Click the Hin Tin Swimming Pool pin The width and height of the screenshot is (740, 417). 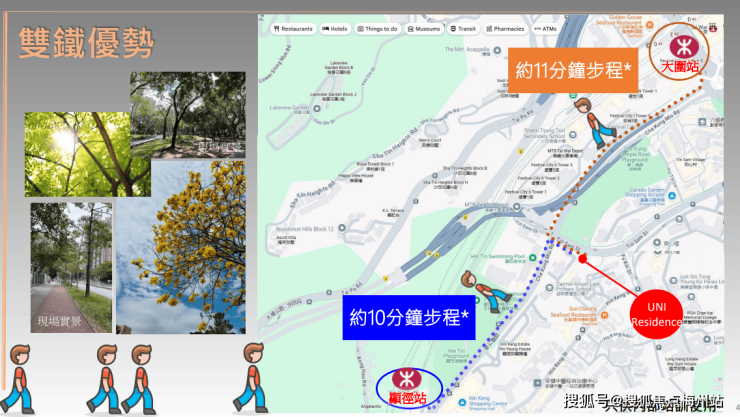pos(532,258)
